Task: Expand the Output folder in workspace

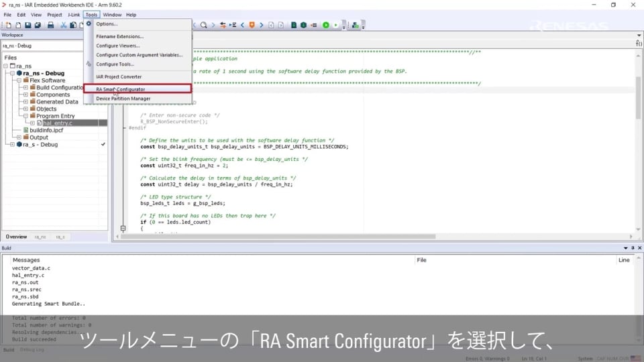Action: (x=19, y=137)
